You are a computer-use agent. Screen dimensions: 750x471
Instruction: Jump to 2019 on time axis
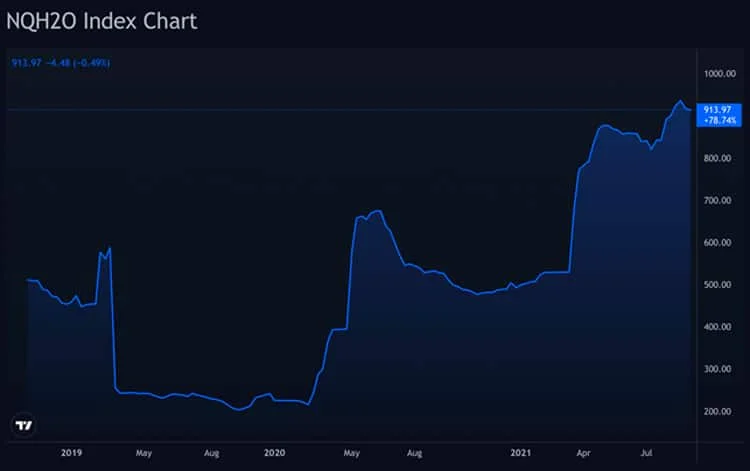pos(71,452)
